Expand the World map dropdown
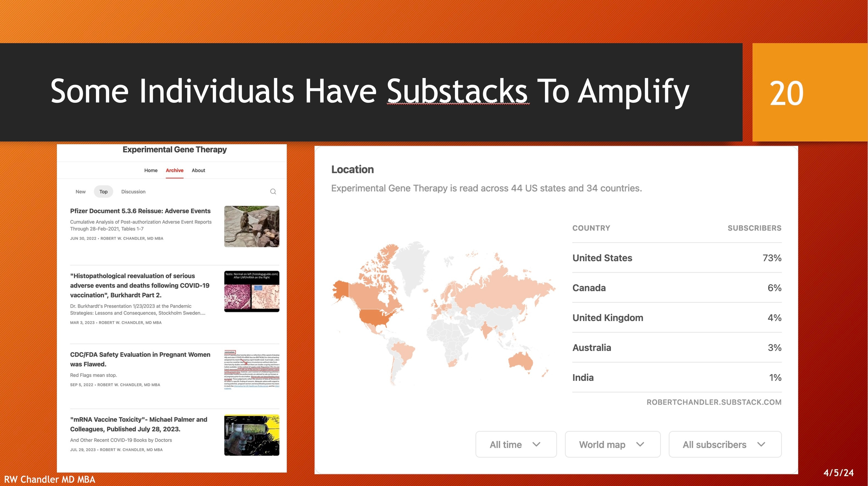 tap(613, 444)
